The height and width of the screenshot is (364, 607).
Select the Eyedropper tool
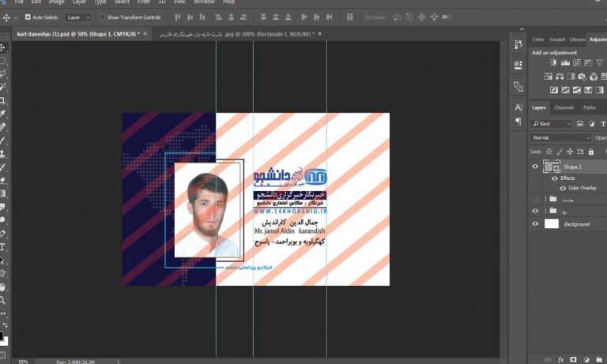2,114
